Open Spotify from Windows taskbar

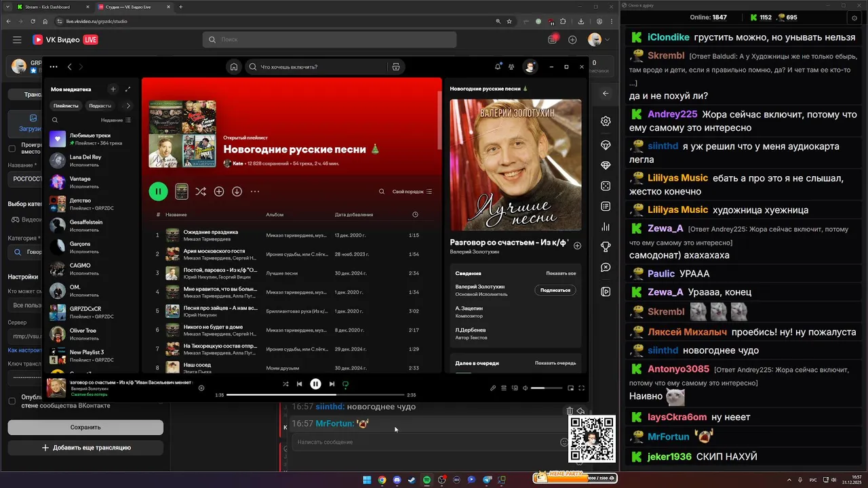427,480
